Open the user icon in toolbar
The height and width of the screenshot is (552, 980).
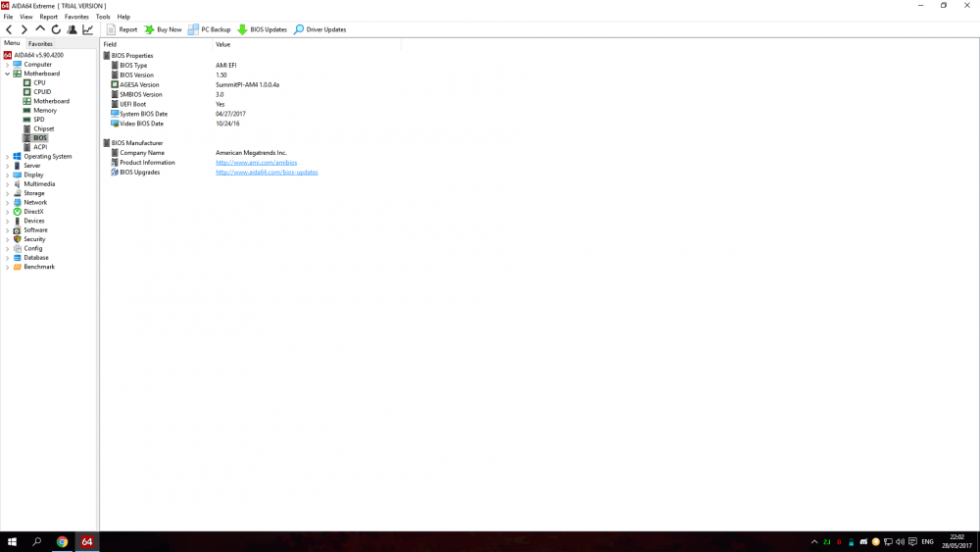[x=72, y=29]
